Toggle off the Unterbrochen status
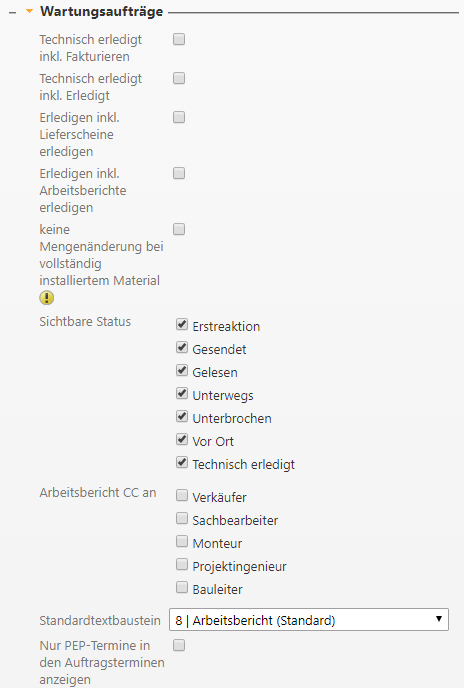Image resolution: width=464 pixels, height=688 pixels. coord(182,416)
